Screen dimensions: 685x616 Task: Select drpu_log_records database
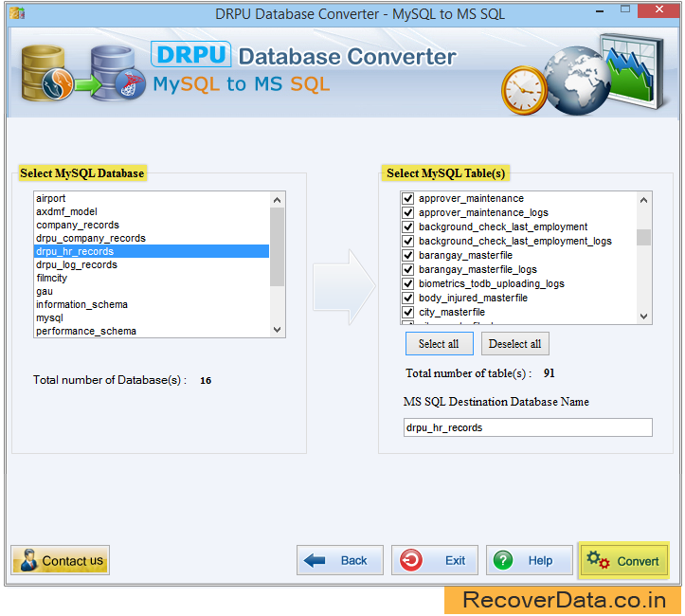(x=152, y=264)
